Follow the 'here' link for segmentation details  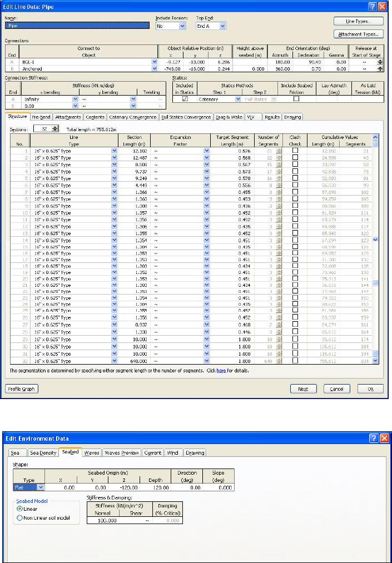(x=222, y=370)
